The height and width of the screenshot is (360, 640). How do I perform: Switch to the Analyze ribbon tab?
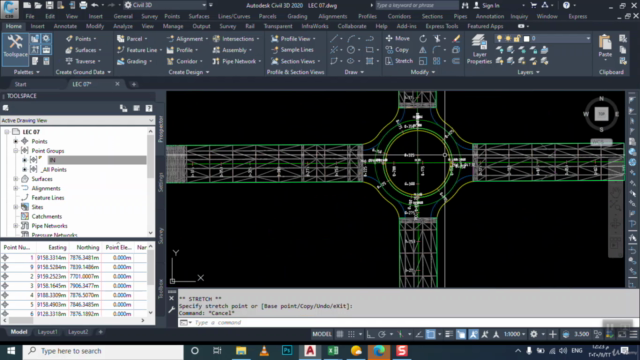point(122,26)
